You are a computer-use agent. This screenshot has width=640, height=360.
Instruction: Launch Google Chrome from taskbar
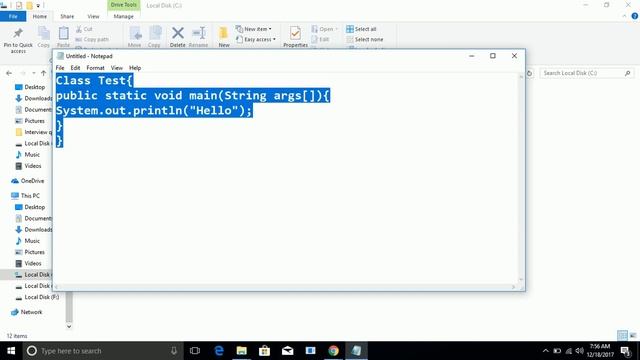(x=333, y=351)
